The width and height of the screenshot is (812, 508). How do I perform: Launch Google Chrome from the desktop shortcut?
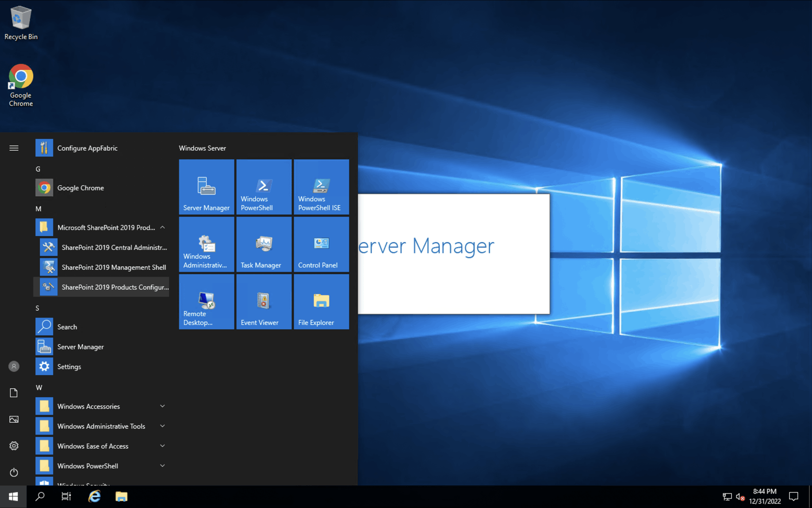point(21,86)
